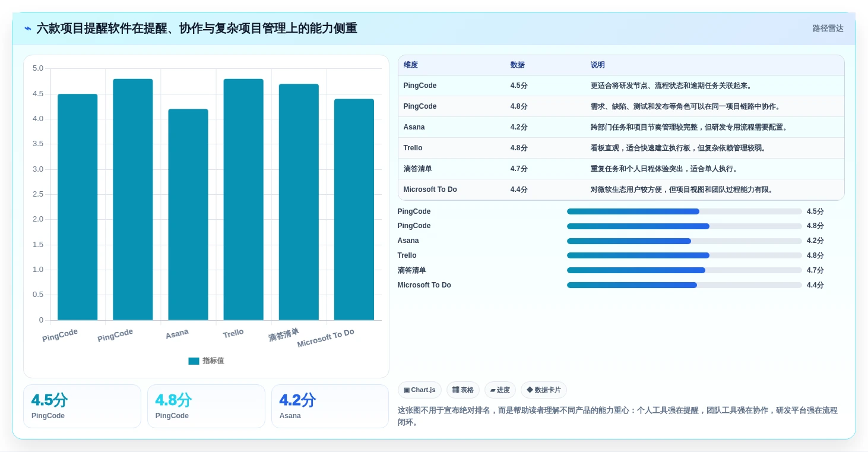Open the 4.5分 PingCode stat card

coord(82,406)
